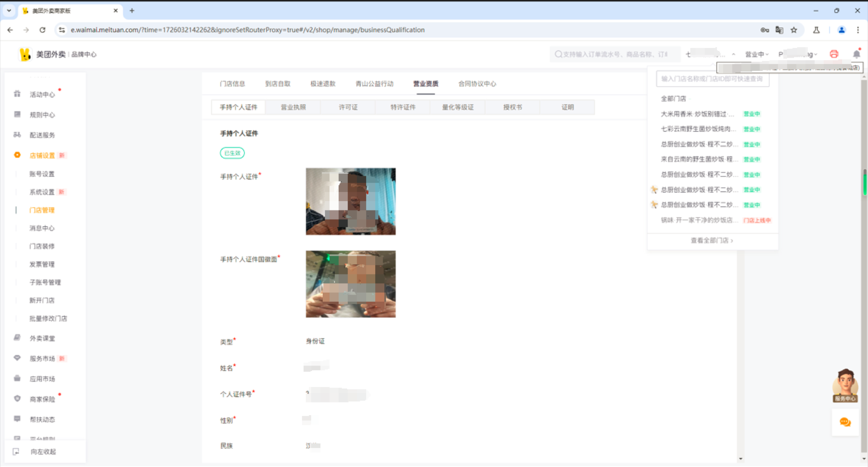
Task: Click the browser back arrow
Action: (x=10, y=30)
